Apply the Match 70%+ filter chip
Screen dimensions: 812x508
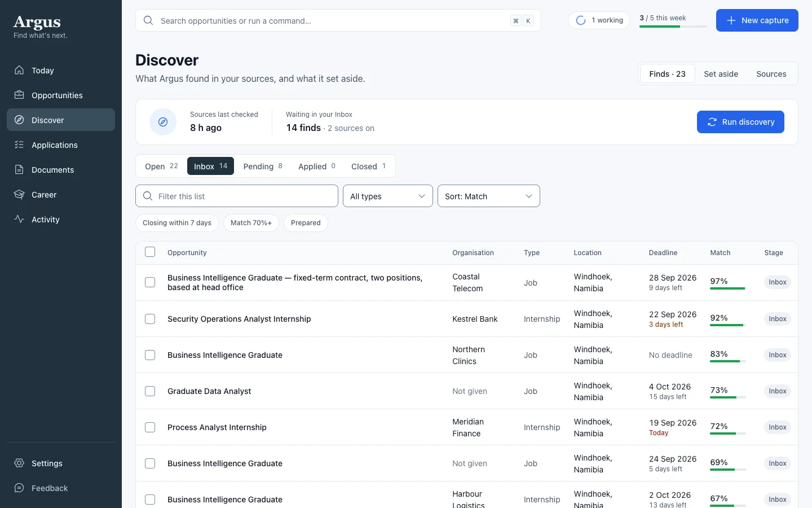[x=251, y=223]
